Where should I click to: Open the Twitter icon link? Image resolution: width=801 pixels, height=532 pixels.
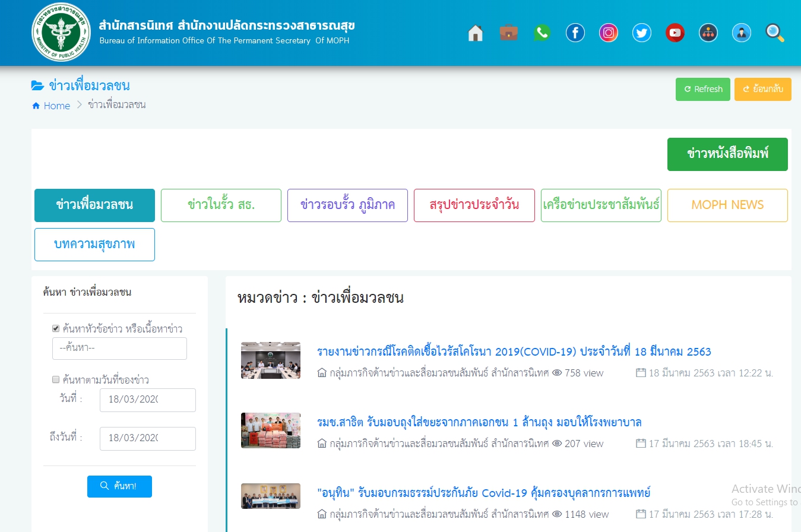pyautogui.click(x=641, y=33)
